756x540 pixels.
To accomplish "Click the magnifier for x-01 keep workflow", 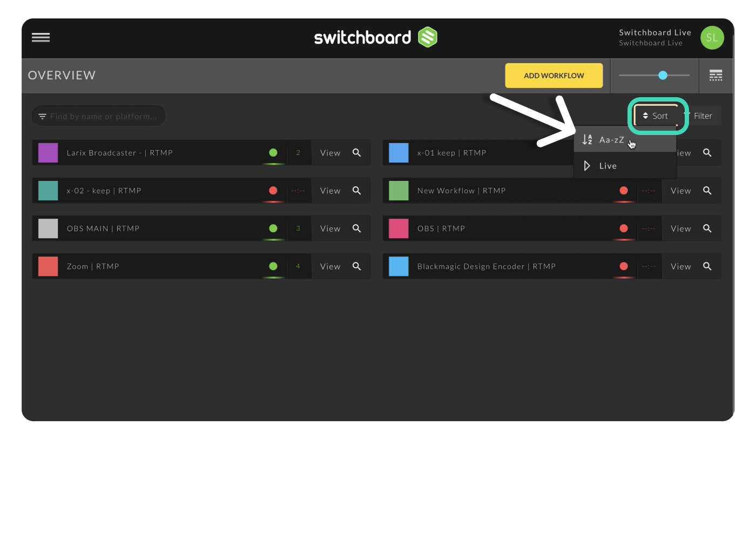I will pyautogui.click(x=707, y=153).
